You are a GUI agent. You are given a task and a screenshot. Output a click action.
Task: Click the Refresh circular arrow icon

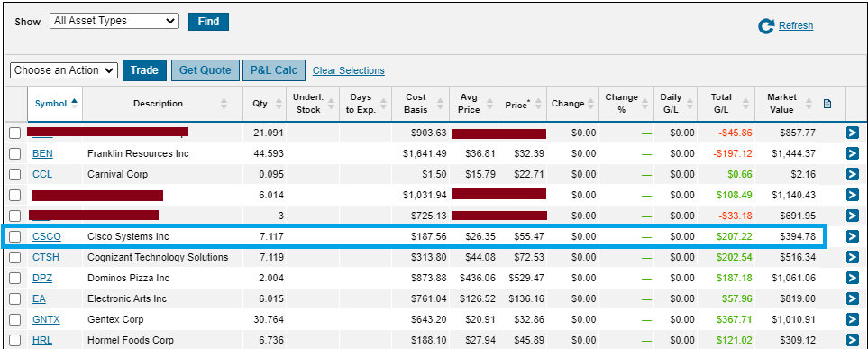click(766, 26)
